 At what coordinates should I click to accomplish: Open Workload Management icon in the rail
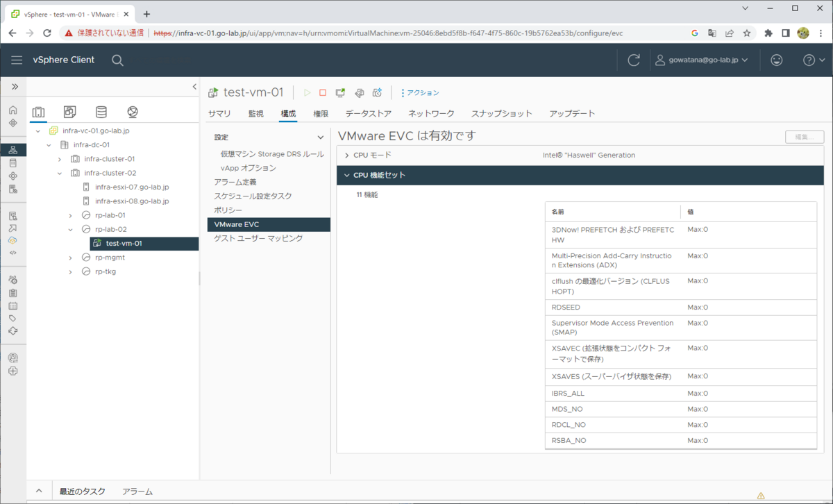coord(13,176)
